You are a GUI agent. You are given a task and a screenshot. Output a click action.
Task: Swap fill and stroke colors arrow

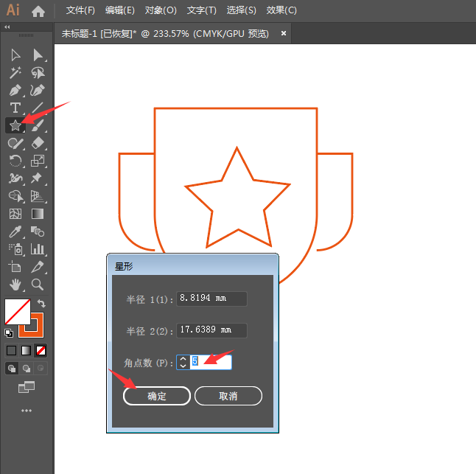[x=42, y=303]
